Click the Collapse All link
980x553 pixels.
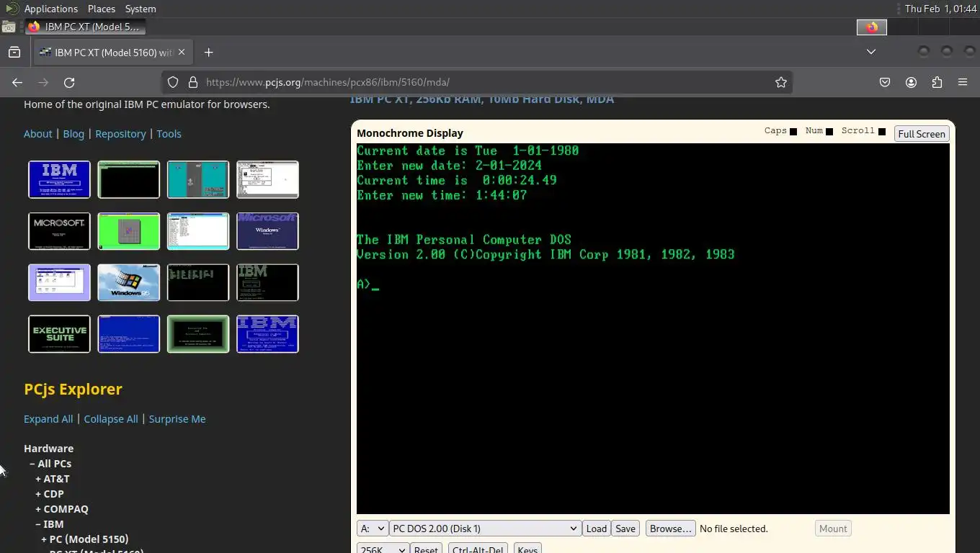pos(111,419)
